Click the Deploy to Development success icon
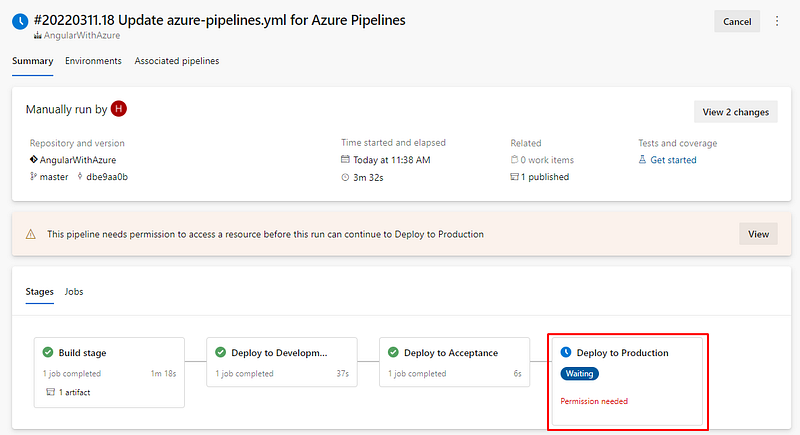800x435 pixels. [x=221, y=352]
